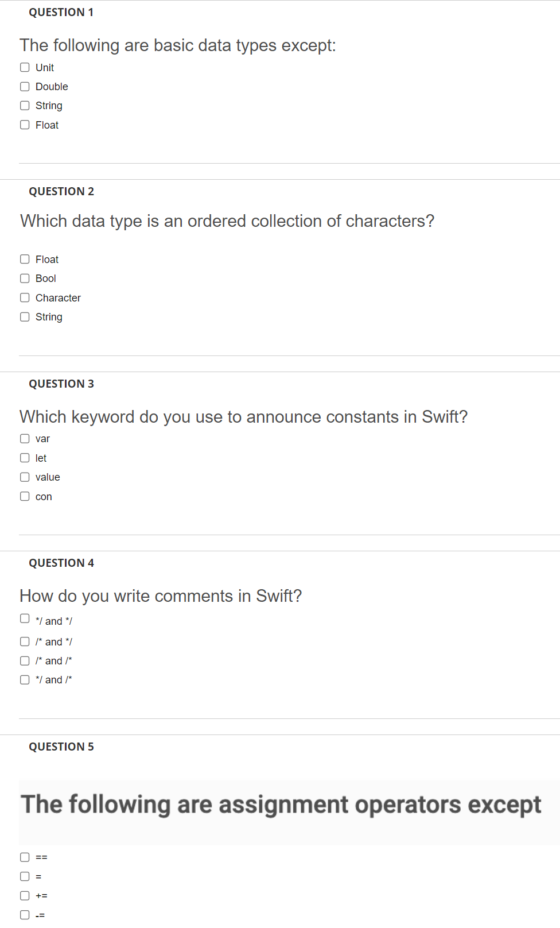560x928 pixels.
Task: Tick the Double checkbox in Question 1
Action: pos(25,87)
